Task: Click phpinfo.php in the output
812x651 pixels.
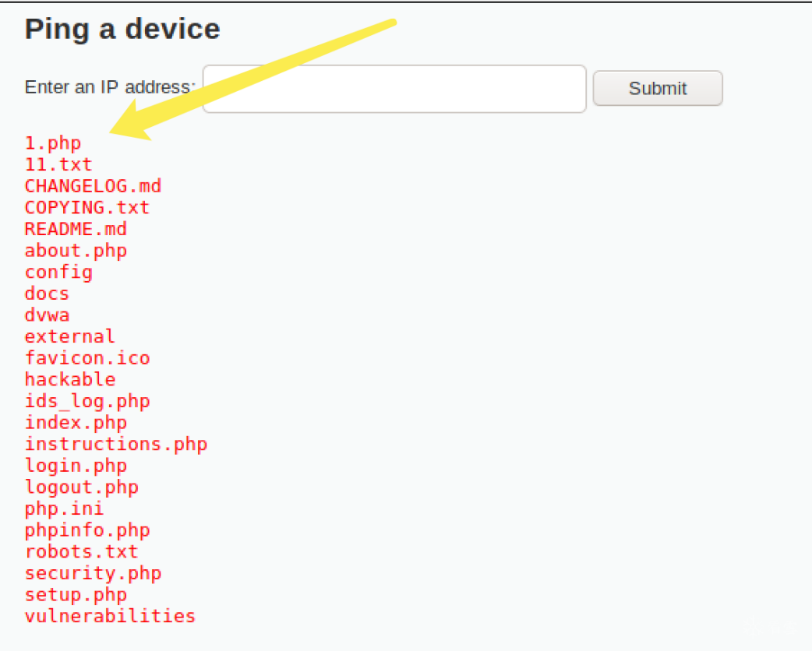Action: (x=87, y=530)
